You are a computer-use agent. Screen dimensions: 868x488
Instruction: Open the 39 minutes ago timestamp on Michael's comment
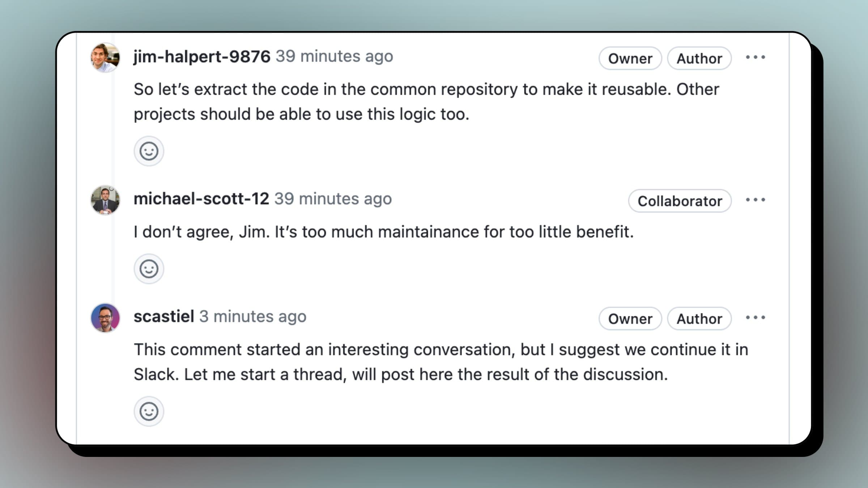click(333, 199)
